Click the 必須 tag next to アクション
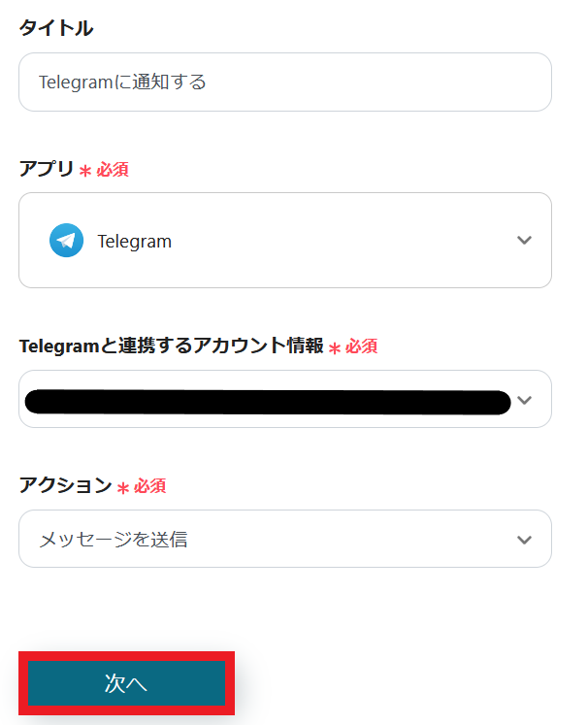Screen dimensions: 588x725 click(150, 486)
